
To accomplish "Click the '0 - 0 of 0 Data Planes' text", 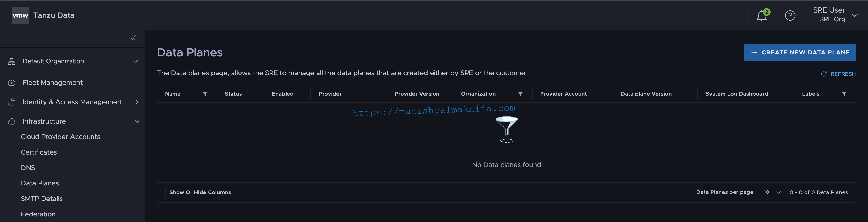I will (818, 192).
